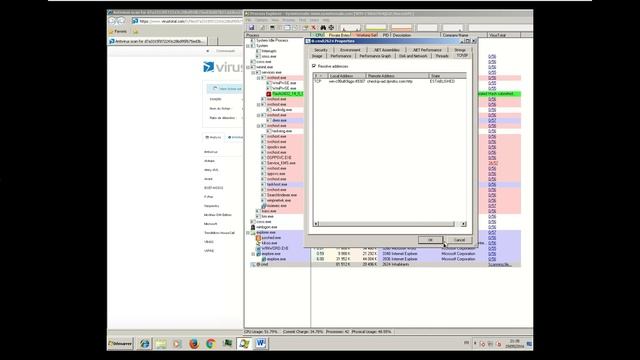
Task: Open Google Chrome from the taskbar
Action: [x=211, y=344]
